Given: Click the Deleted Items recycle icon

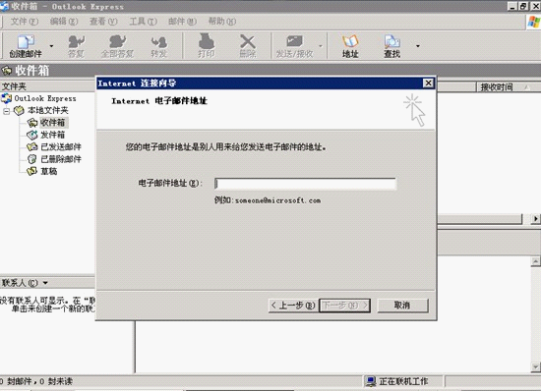Looking at the screenshot, I should tap(32, 159).
